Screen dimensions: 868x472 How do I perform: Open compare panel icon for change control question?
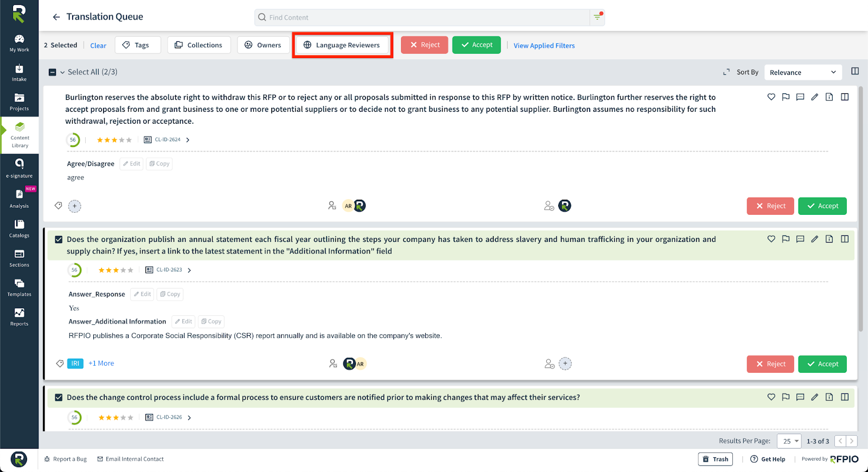pyautogui.click(x=845, y=397)
